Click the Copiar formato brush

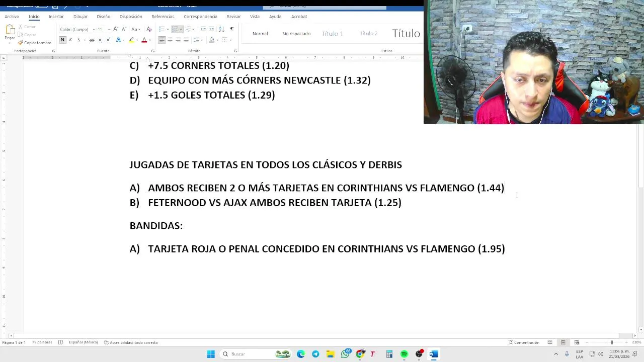point(35,43)
